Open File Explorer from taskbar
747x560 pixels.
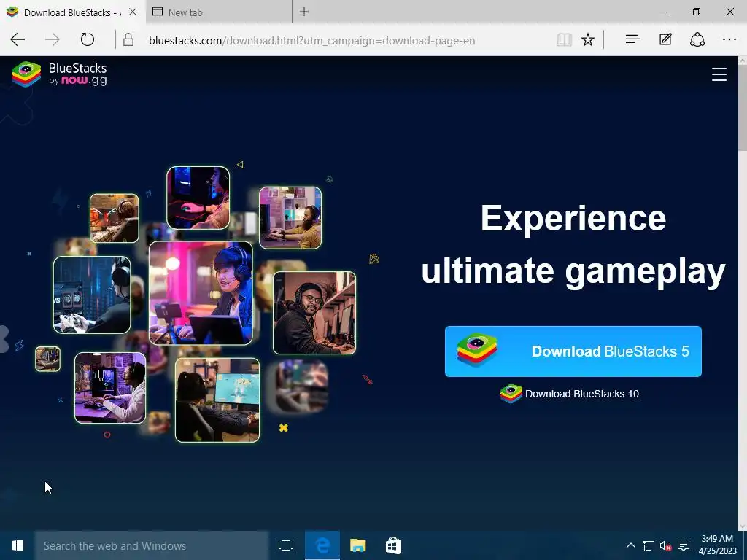click(357, 545)
